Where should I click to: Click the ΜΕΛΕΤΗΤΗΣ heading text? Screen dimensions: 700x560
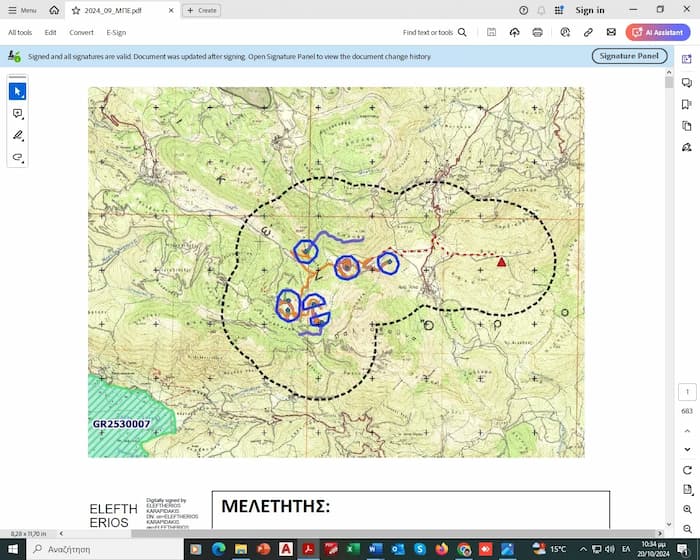(x=275, y=506)
